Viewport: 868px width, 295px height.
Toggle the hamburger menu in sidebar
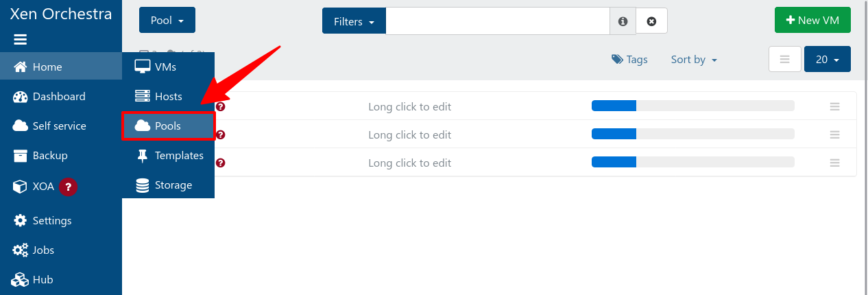(x=21, y=40)
